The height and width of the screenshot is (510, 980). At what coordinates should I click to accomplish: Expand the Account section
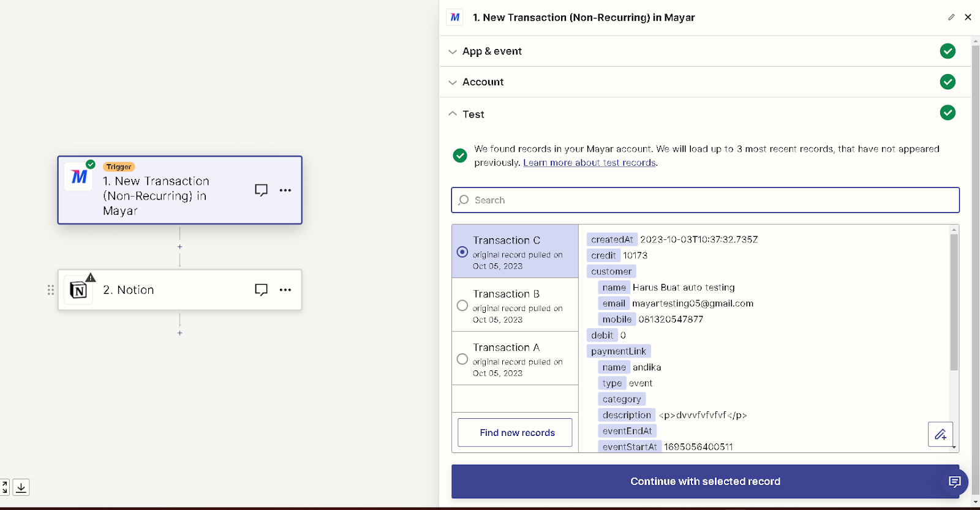click(x=705, y=82)
